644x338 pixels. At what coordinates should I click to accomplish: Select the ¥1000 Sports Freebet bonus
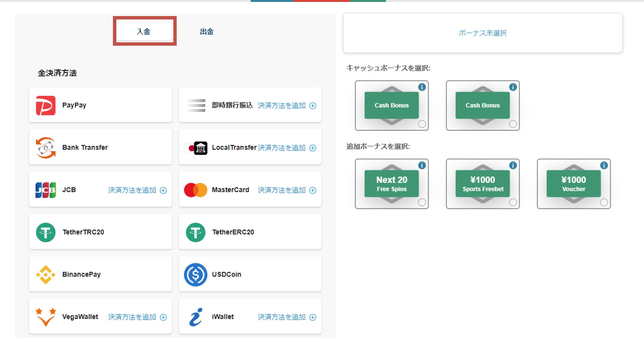(482, 183)
